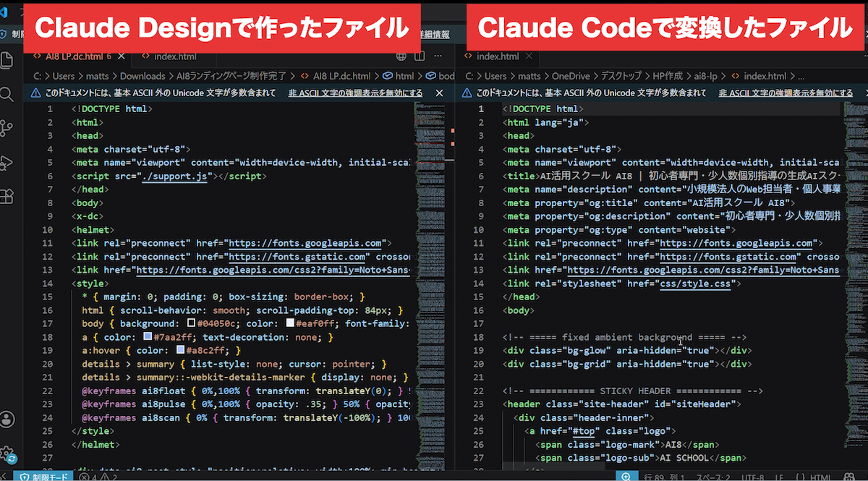Dismiss the Unicode warning in left editor
This screenshot has height=481, width=868.
pos(439,93)
